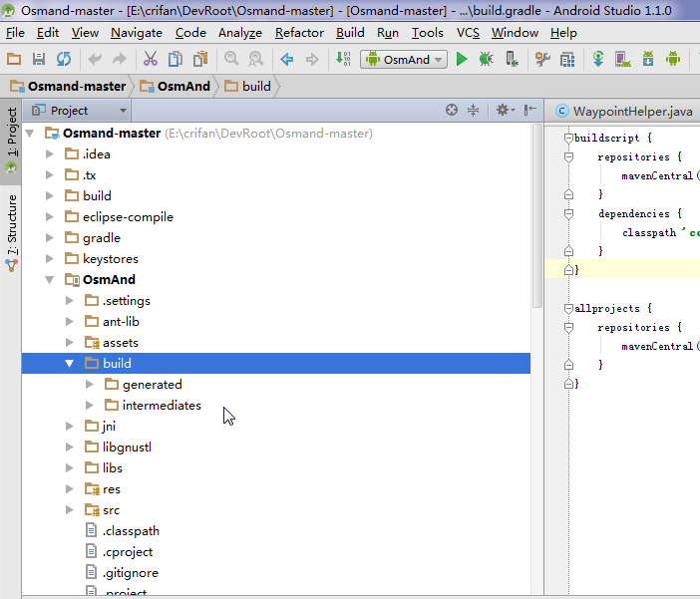Expand the .idea folder

[50, 154]
